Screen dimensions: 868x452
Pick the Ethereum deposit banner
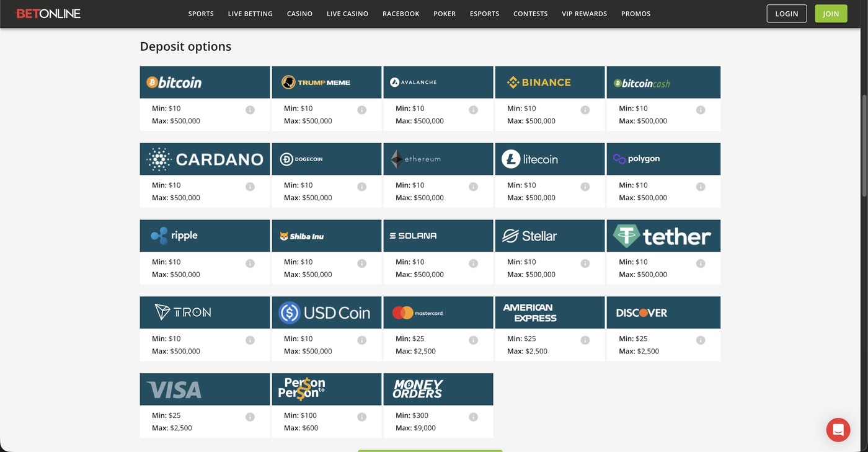click(438, 159)
